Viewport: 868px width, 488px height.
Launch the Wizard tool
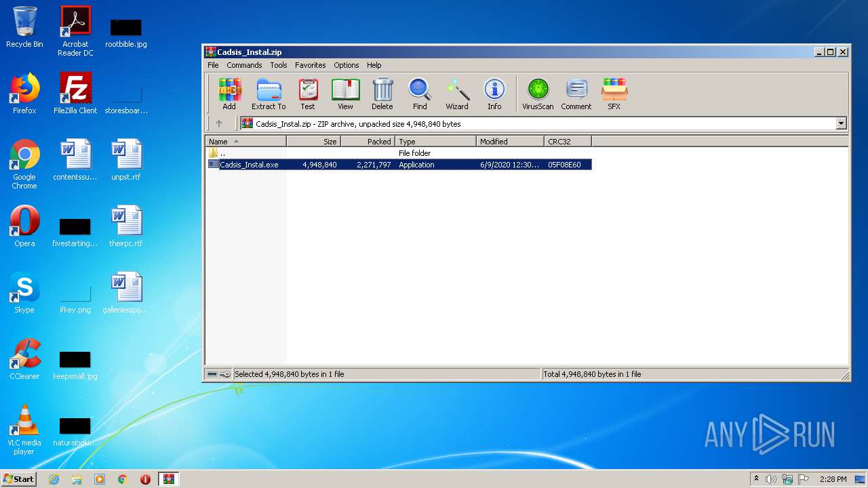click(457, 94)
